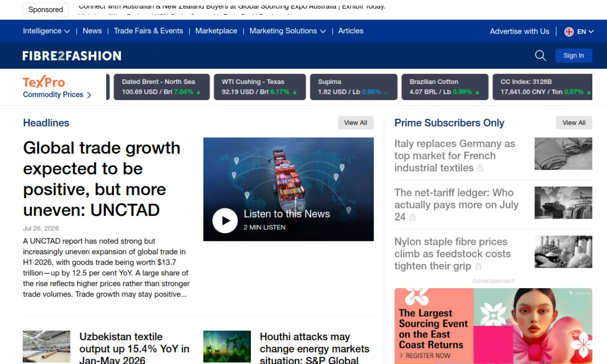Screen dimensions: 607x364
Task: Open Uzbekistan textile factory thumbnail
Action: pos(46,346)
